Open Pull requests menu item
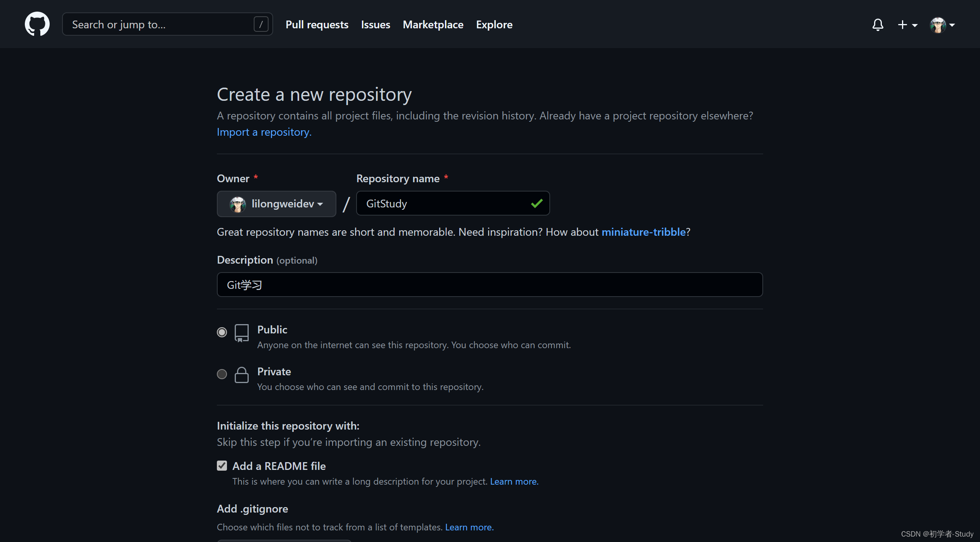This screenshot has height=542, width=980. [317, 24]
